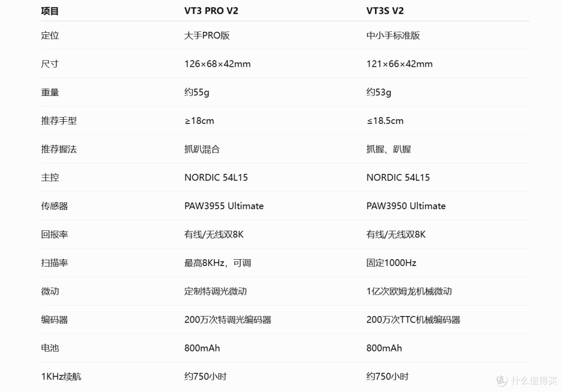Click the 约53g weight value
Screen dimensions: 562x392
pyautogui.click(x=379, y=92)
